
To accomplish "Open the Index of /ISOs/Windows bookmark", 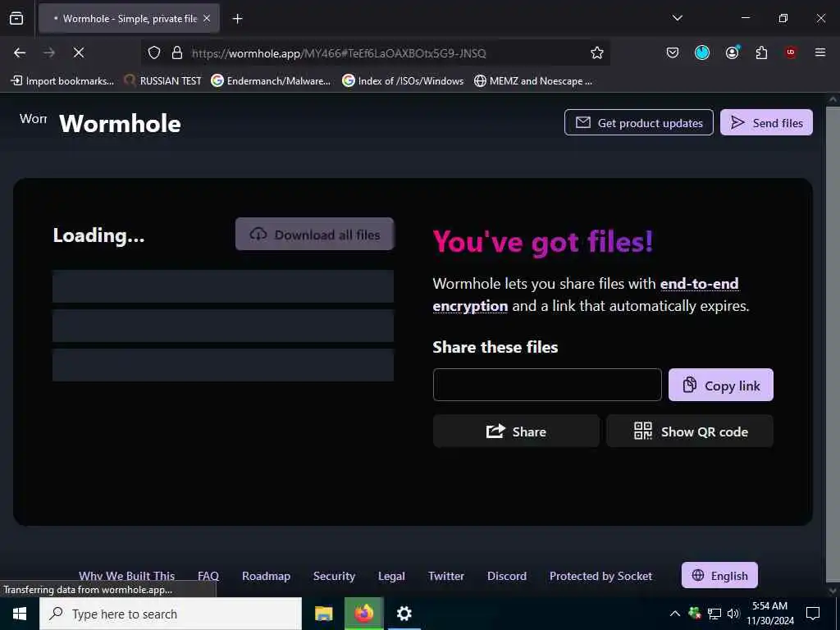I will coord(403,81).
